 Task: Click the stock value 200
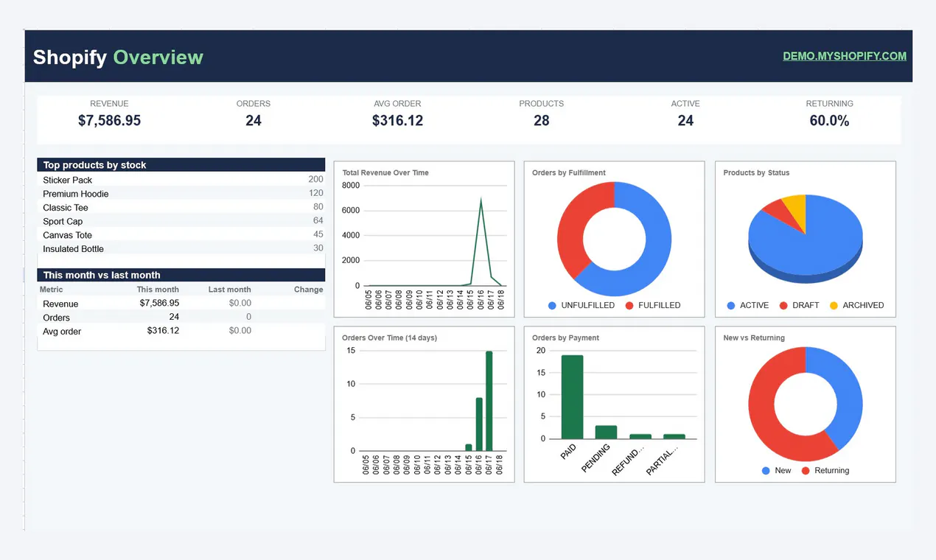315,179
